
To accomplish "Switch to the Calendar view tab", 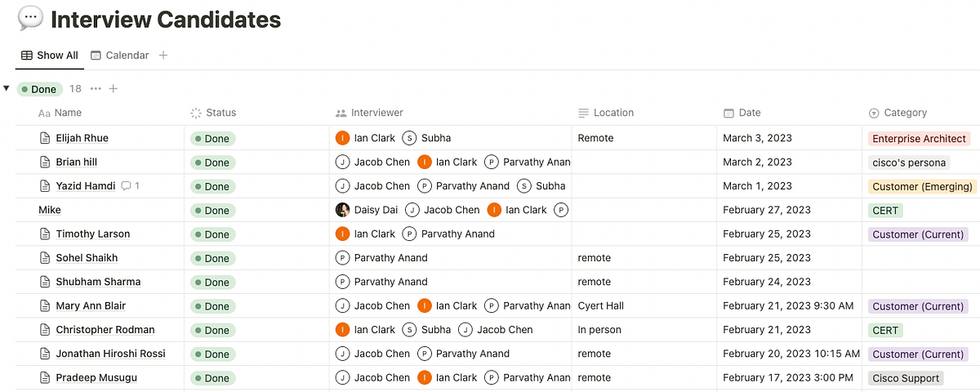I will [119, 56].
